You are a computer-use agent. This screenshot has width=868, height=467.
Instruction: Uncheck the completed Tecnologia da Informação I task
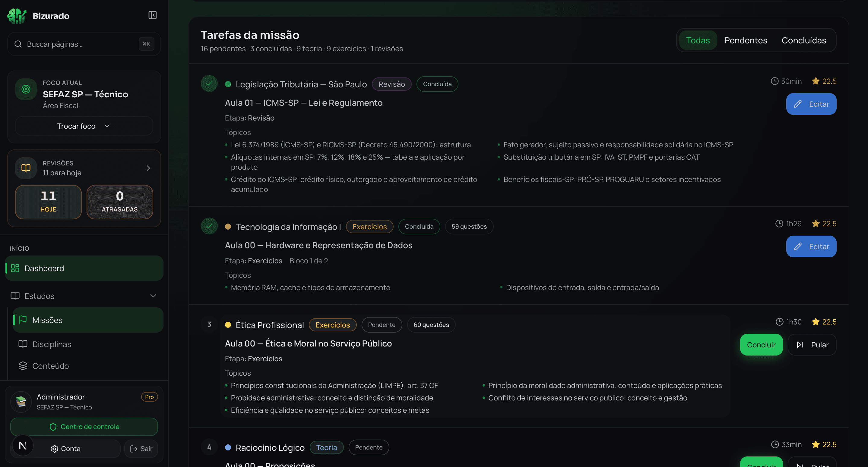tap(209, 226)
